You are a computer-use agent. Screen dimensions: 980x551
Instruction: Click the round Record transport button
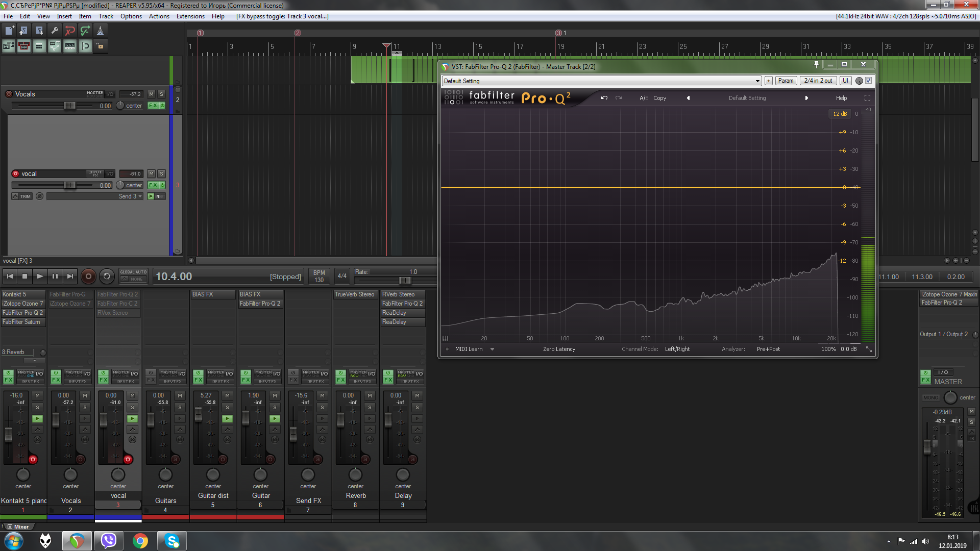[x=88, y=277]
